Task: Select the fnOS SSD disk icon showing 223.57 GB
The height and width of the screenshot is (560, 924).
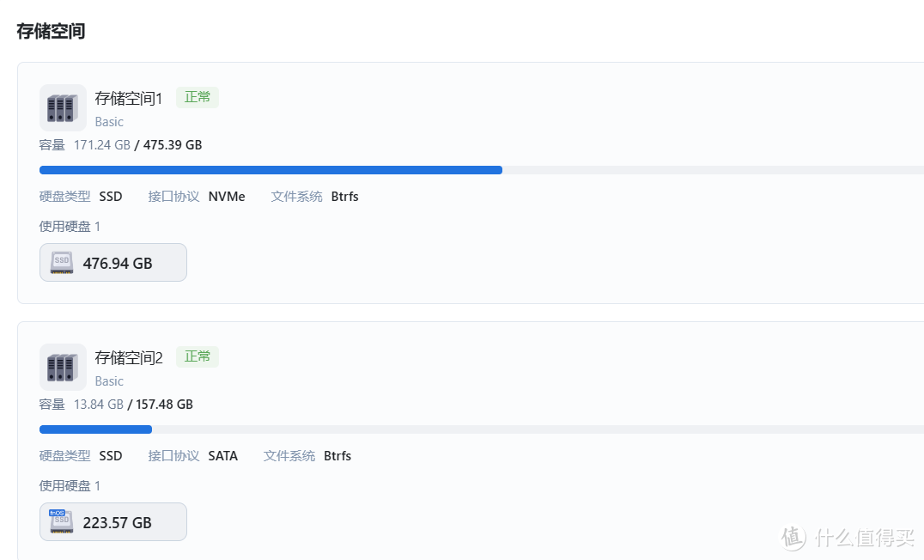Action: [60, 520]
